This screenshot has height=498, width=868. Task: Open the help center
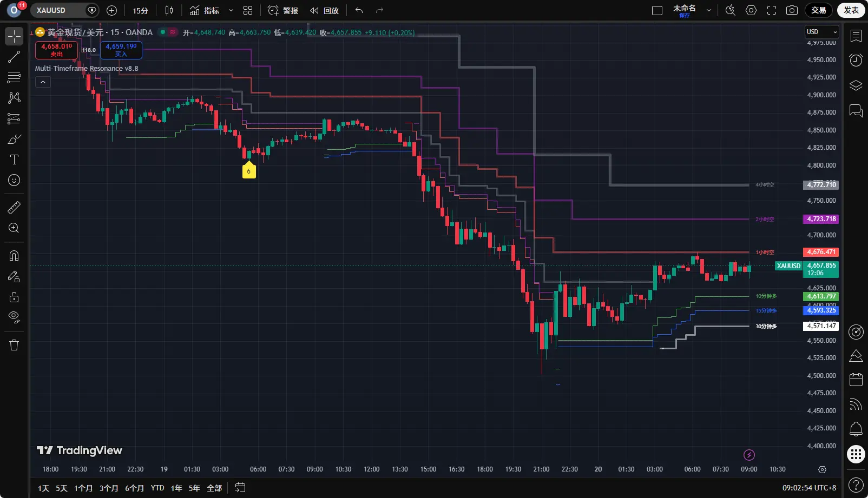click(856, 485)
